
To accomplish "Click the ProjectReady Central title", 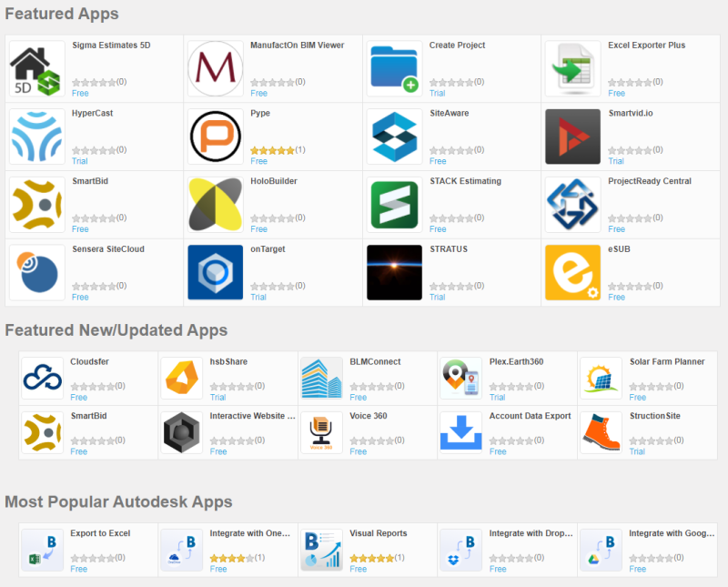I will (x=650, y=181).
